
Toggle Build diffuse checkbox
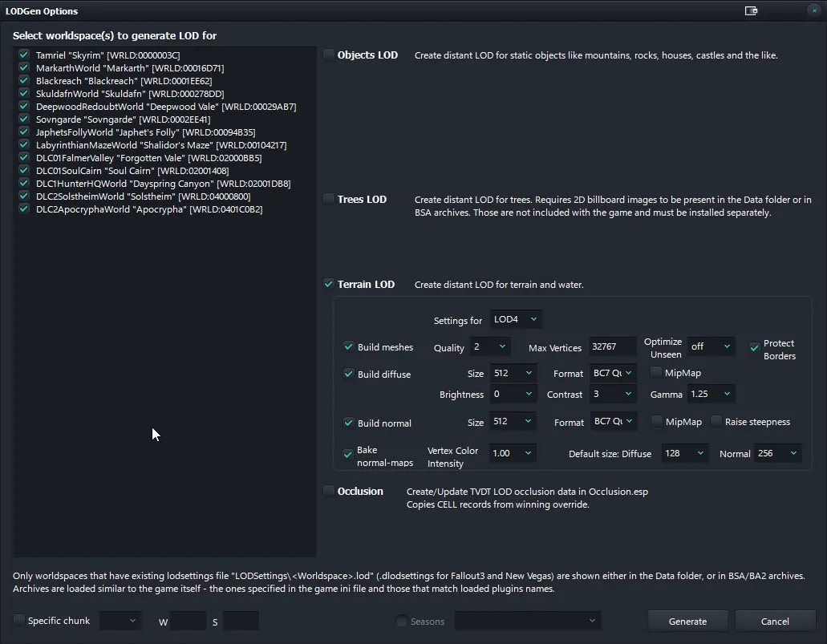click(x=348, y=374)
